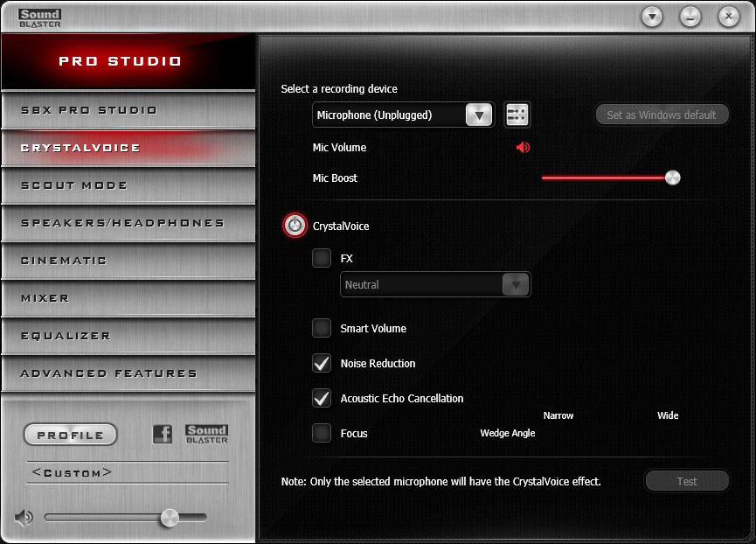Go to the Cinematic section

click(x=128, y=261)
